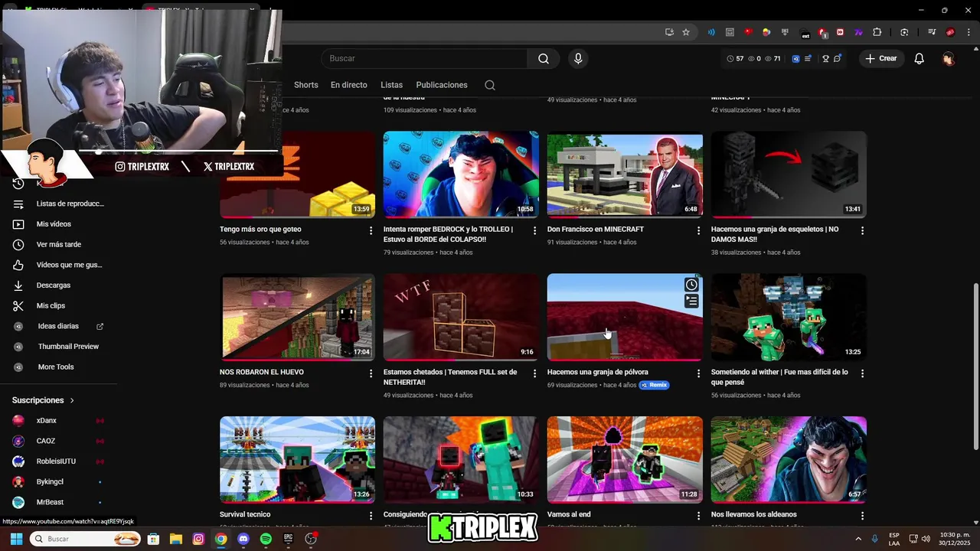980x551 pixels.
Task: Open options menu for Nos llevamos los aldeanos
Action: click(862, 516)
